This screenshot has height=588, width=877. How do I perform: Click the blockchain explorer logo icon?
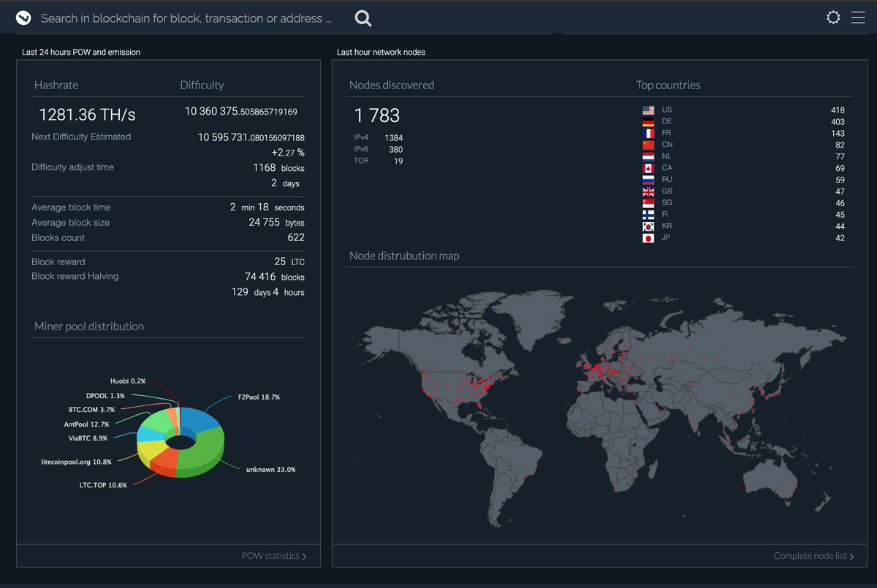[23, 18]
